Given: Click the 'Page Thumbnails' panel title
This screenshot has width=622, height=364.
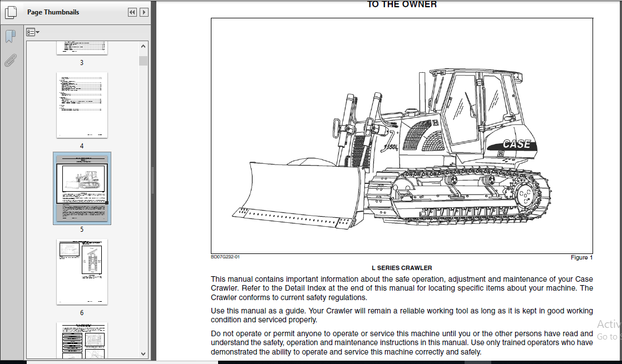Looking at the screenshot, I should [x=53, y=12].
